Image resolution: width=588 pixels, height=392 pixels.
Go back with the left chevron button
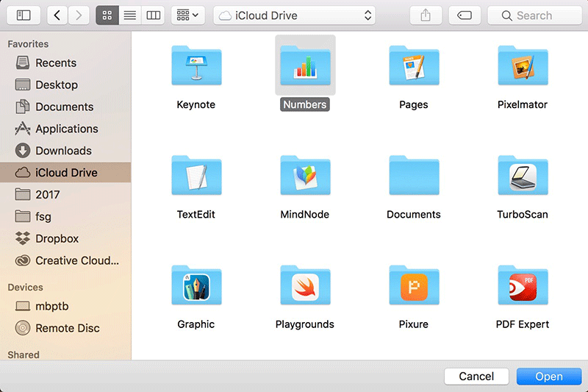click(57, 15)
